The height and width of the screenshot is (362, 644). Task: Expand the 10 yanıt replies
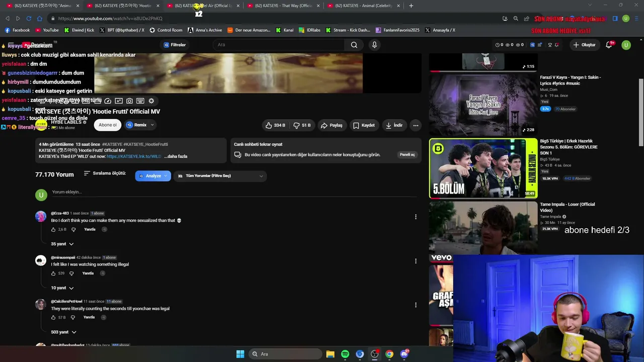pyautogui.click(x=62, y=288)
